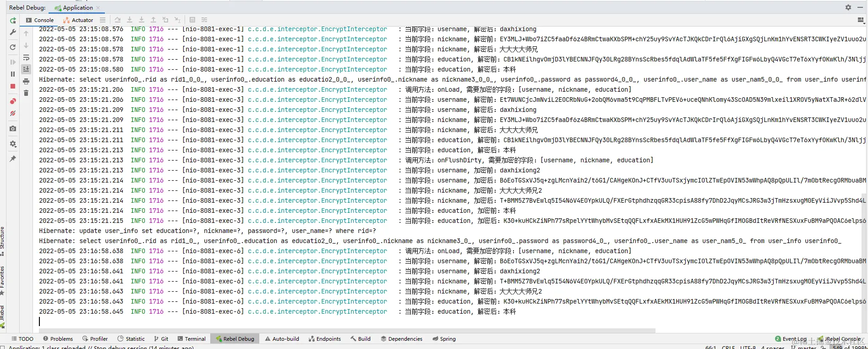Click the log line showing daxhixiong2 before encryption
Image resolution: width=868 pixels, height=349 pixels.
[289, 170]
